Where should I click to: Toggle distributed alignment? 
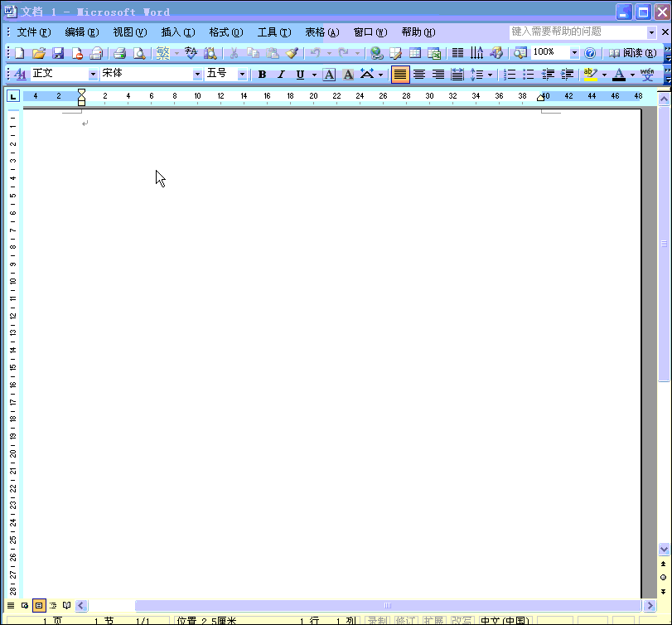click(x=457, y=75)
